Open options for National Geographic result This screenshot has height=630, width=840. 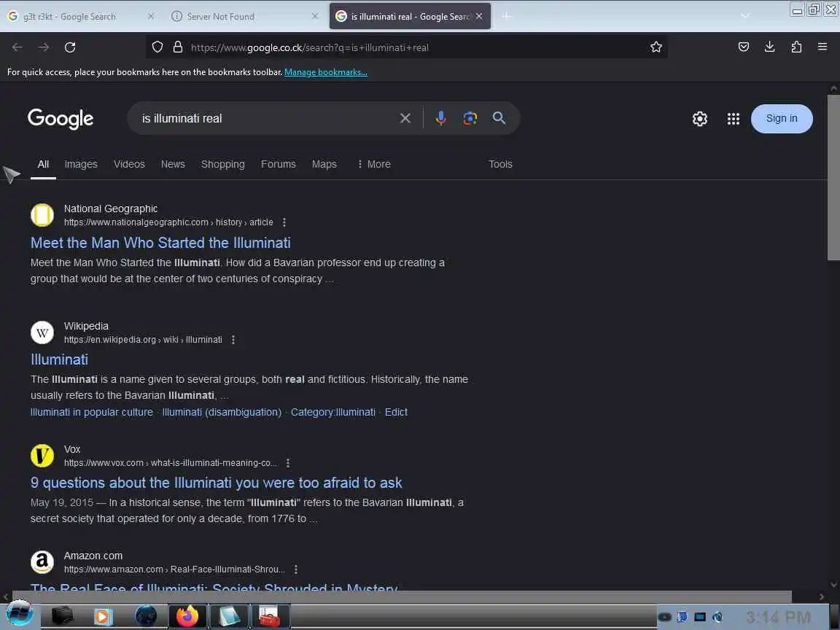click(x=284, y=222)
